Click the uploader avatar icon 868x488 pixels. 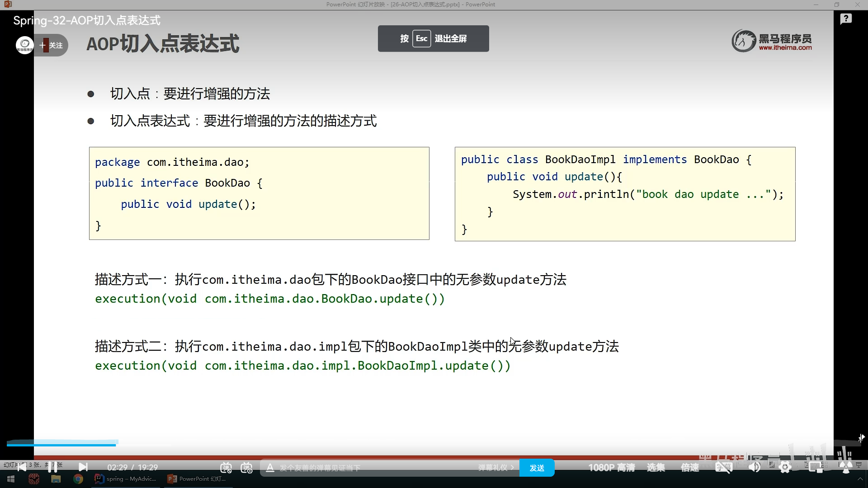point(24,45)
